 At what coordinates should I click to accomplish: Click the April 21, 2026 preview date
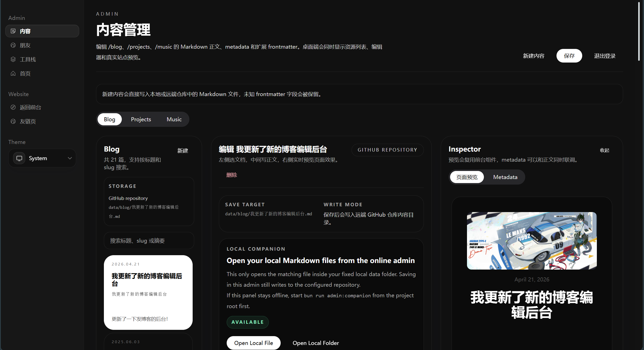click(x=532, y=279)
